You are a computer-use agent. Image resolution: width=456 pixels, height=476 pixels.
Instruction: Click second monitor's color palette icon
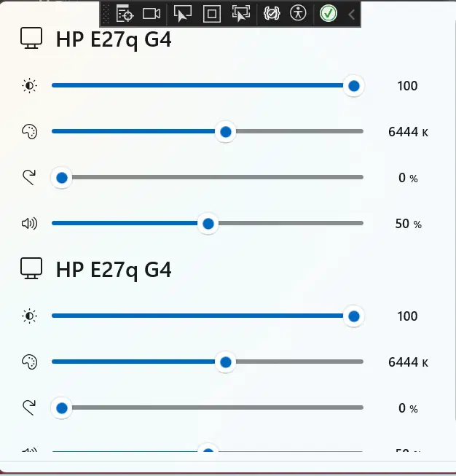tap(29, 362)
